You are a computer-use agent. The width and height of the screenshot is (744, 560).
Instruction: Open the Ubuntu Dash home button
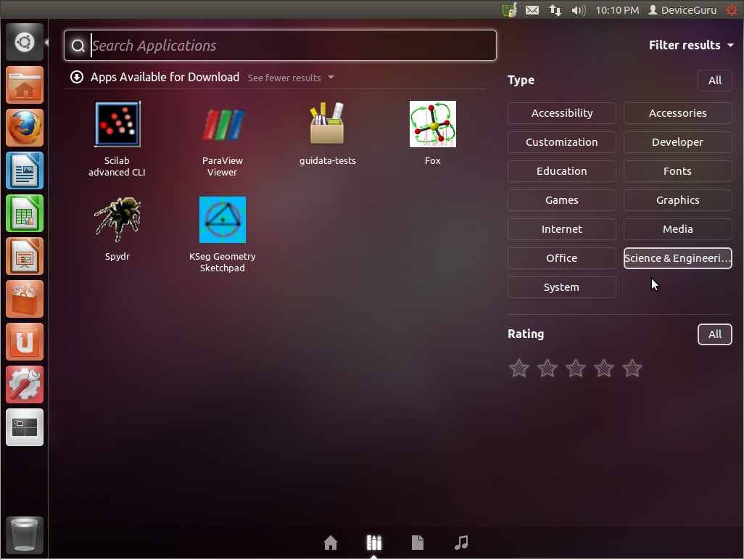(x=25, y=42)
